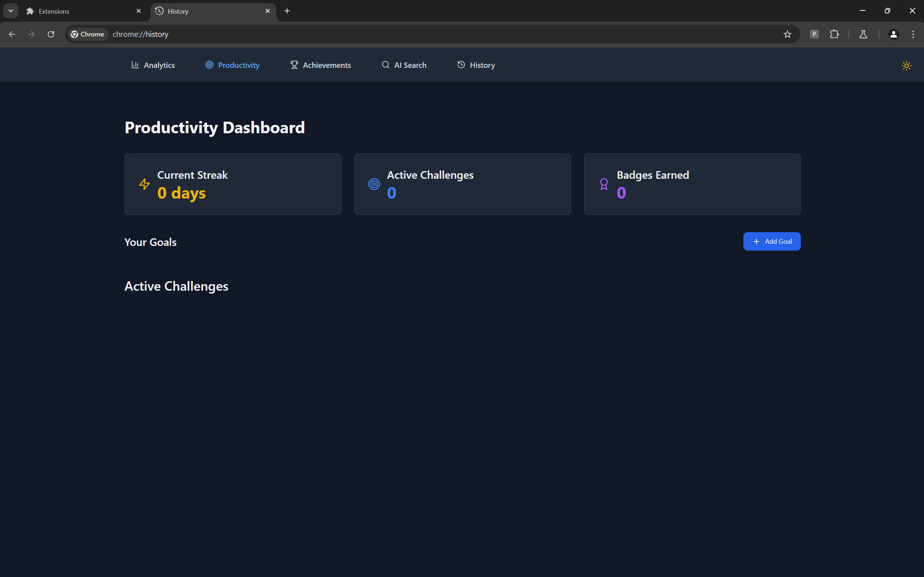
Task: Open the Chrome profile avatar
Action: point(893,34)
